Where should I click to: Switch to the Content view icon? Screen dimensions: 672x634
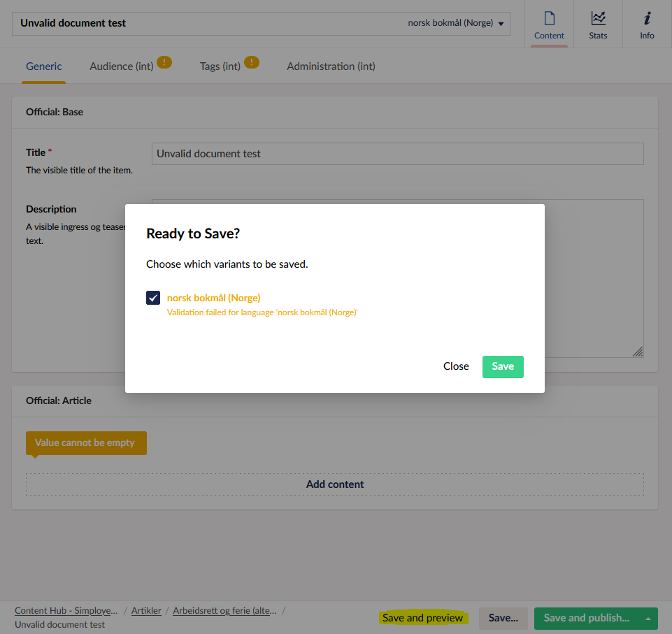click(549, 24)
